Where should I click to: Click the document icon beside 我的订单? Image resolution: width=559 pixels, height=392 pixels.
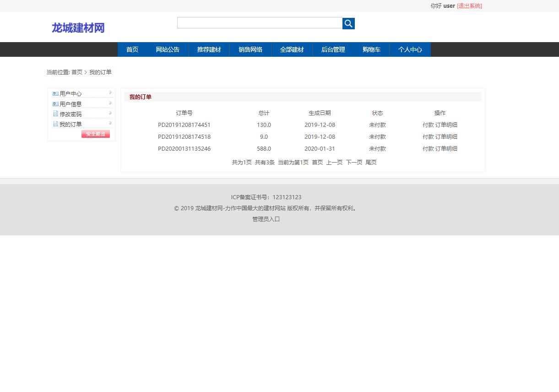coord(55,124)
